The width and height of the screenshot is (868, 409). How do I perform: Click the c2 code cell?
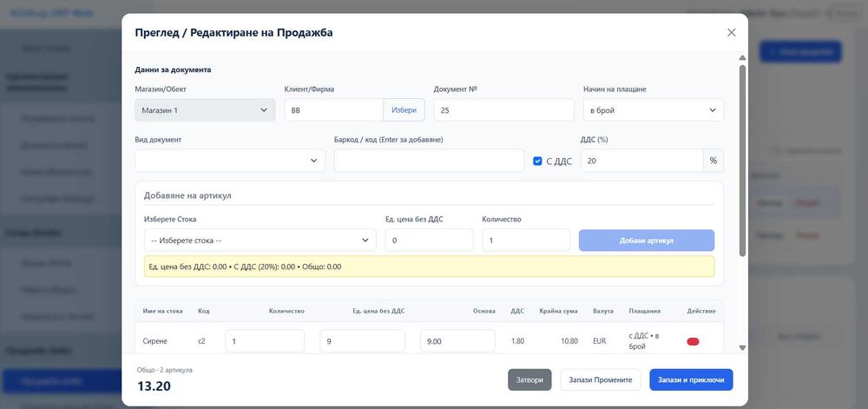pyautogui.click(x=201, y=341)
